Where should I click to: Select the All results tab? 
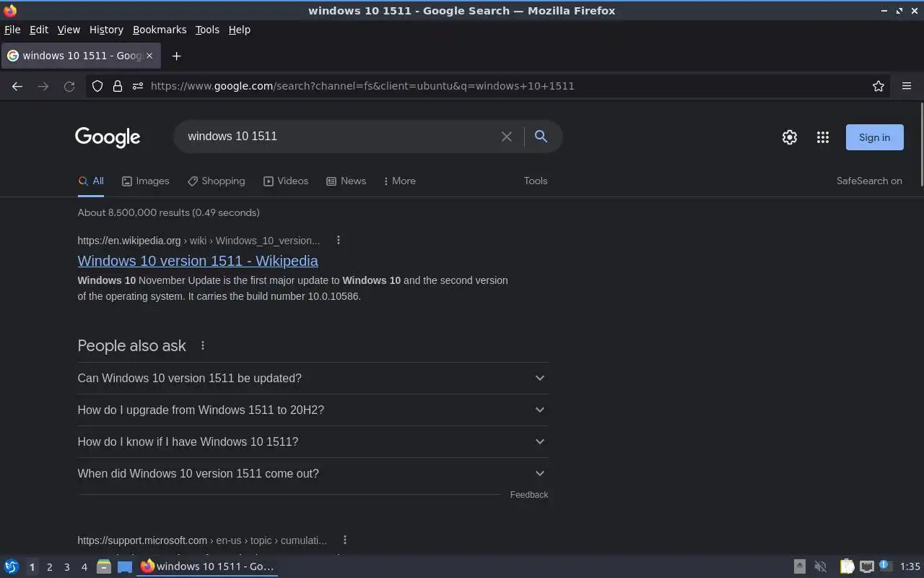click(x=91, y=181)
